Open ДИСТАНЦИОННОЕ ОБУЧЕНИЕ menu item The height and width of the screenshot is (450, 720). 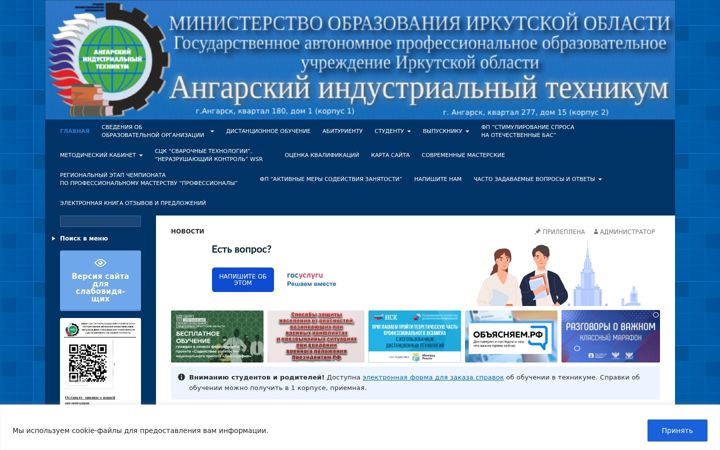click(268, 131)
